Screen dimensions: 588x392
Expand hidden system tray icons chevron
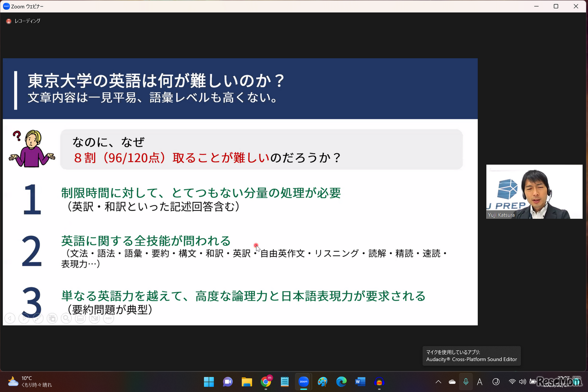(x=438, y=382)
